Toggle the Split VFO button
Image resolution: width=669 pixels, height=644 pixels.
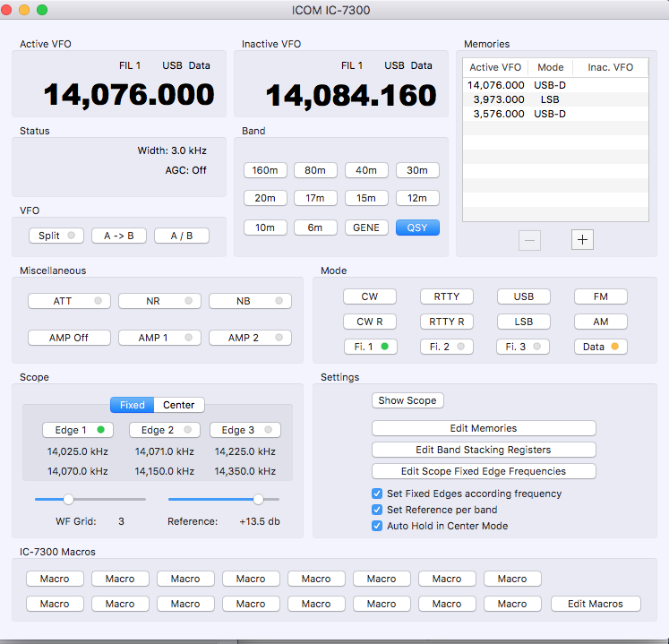point(56,236)
